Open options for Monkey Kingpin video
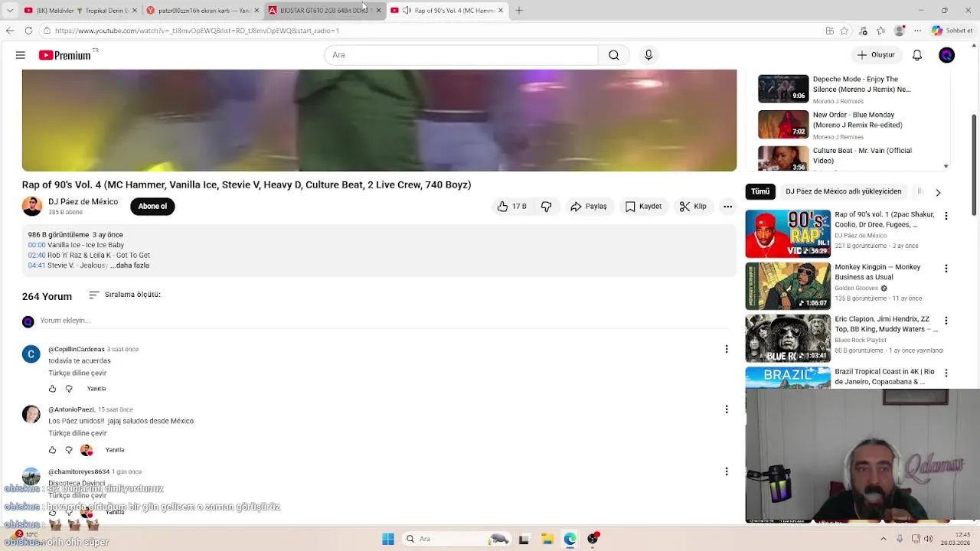This screenshot has height=551, width=980. [946, 269]
